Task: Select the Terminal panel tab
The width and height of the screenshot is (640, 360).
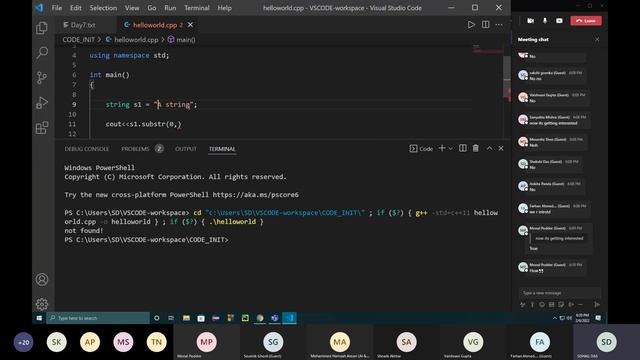Action: (x=222, y=149)
